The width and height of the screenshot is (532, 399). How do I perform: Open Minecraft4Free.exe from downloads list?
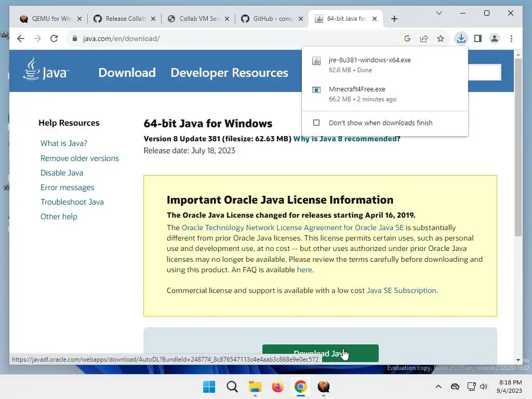(385, 94)
